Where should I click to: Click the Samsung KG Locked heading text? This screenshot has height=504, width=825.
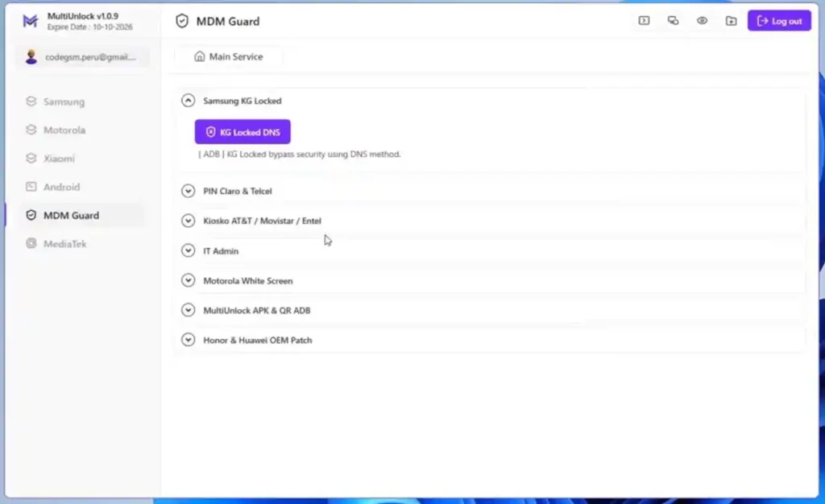point(242,101)
